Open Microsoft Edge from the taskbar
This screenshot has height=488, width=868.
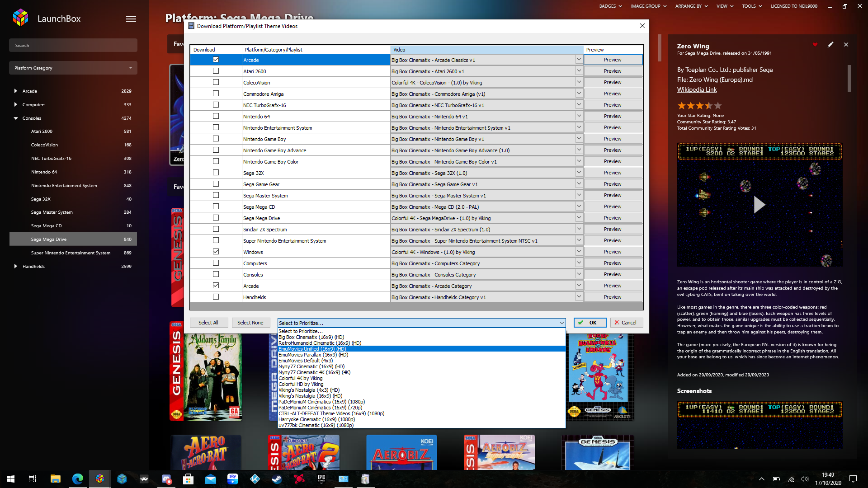click(78, 479)
